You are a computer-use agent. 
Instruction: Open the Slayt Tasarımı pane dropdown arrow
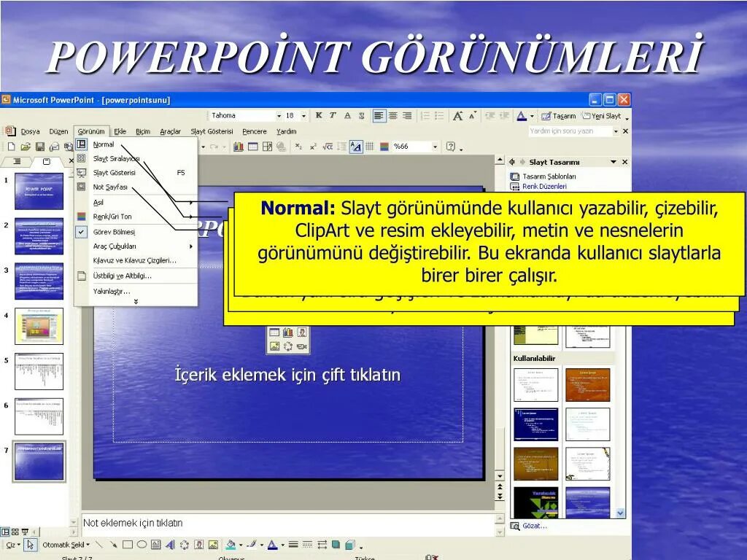(x=614, y=162)
